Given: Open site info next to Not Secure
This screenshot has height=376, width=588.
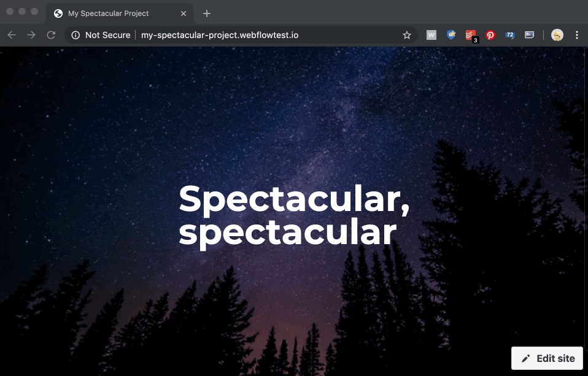Looking at the screenshot, I should (x=75, y=35).
